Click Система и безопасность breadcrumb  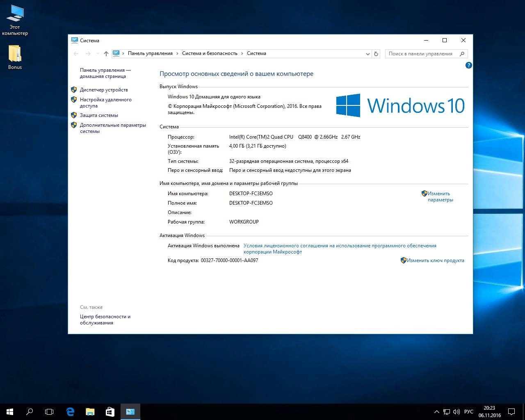[x=210, y=53]
